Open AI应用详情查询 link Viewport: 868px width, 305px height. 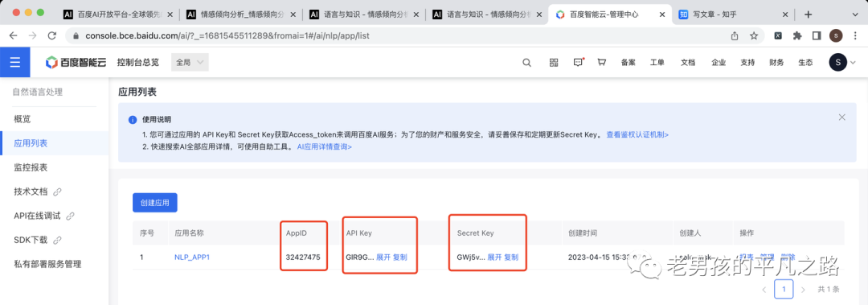coord(325,147)
